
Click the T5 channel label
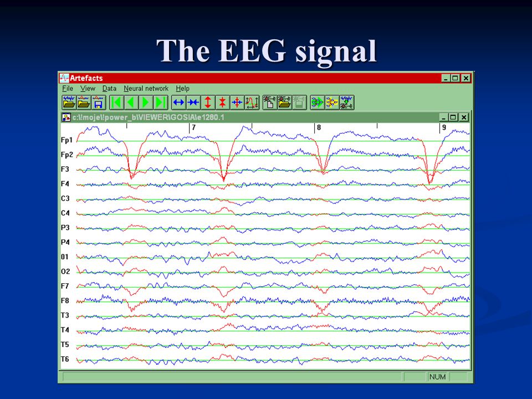coord(65,344)
